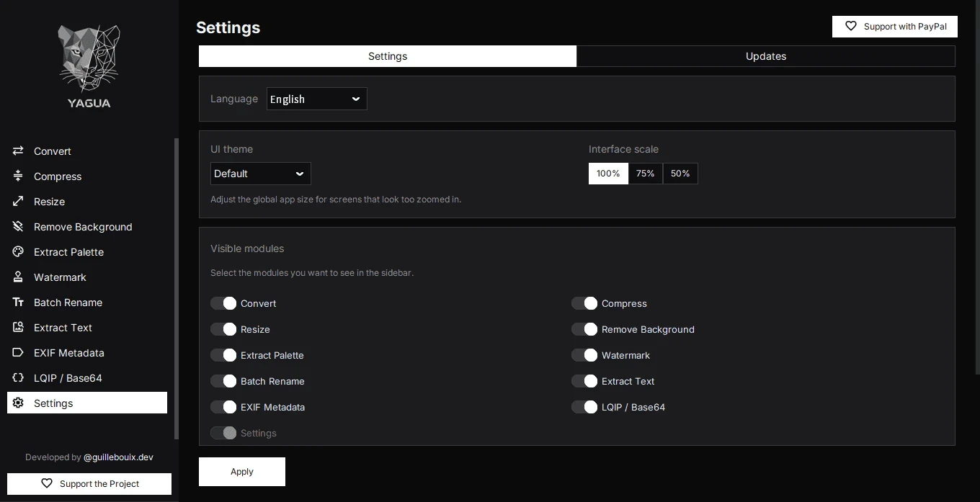Click the disabled Settings module switch

(x=223, y=433)
